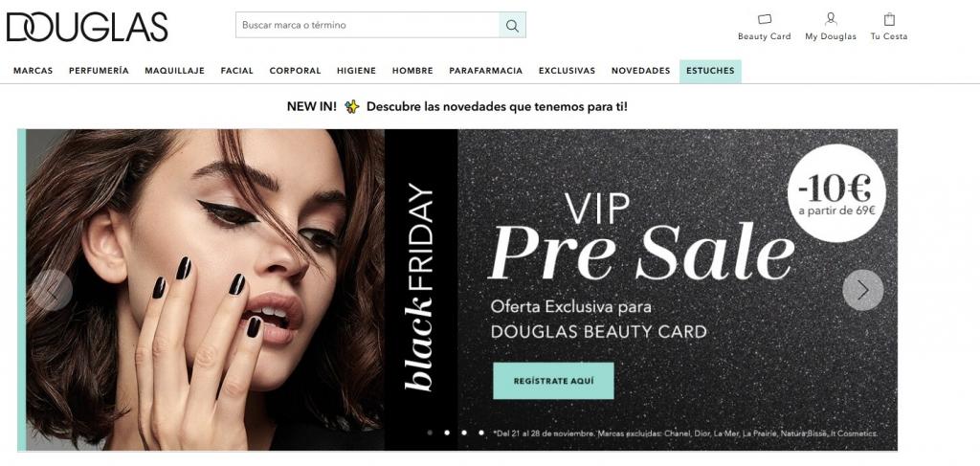
Task: Click the -10€ discount badge
Action: click(836, 193)
